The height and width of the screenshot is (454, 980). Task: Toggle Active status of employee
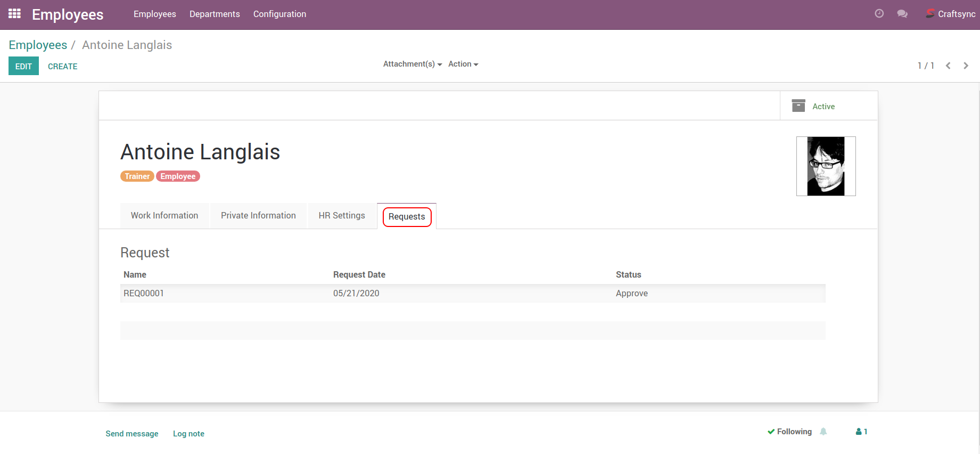[823, 107]
